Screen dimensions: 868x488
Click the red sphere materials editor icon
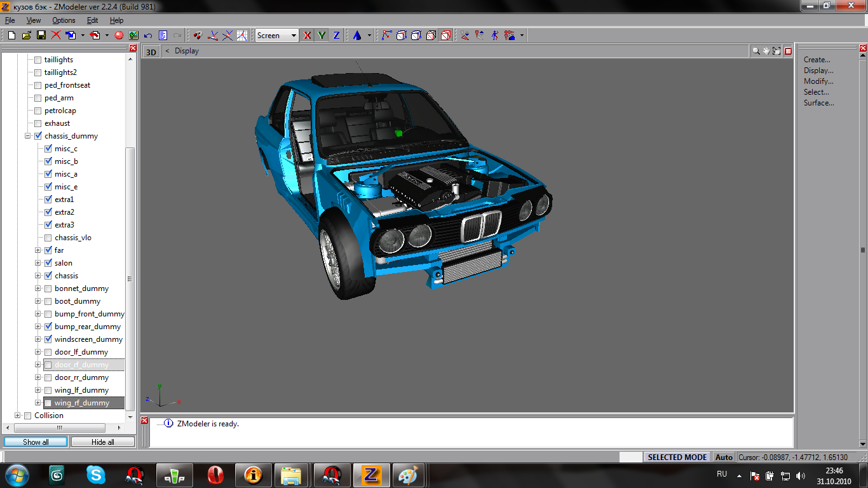click(x=119, y=36)
